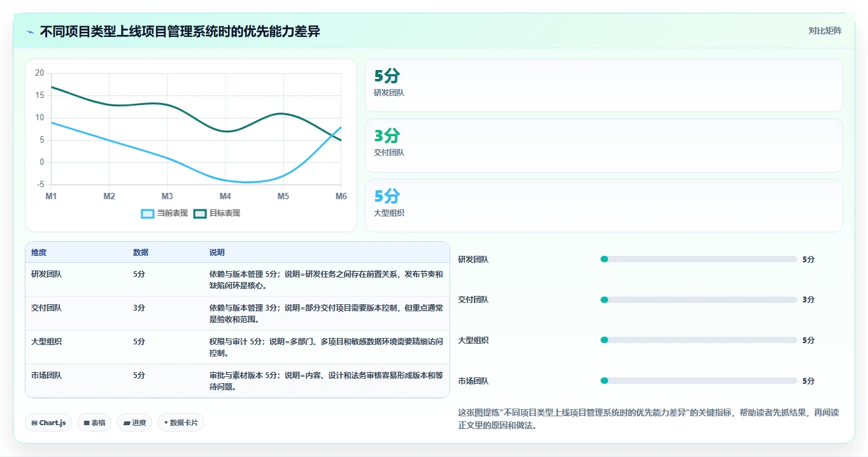Click the 审批与素材版本 5分 description cell
The image size is (868, 457).
point(326,381)
